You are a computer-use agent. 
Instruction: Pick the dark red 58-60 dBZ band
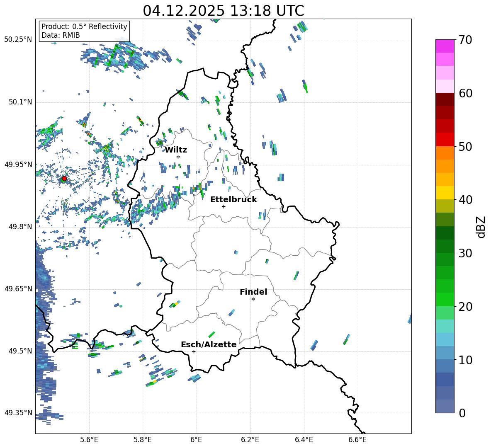[x=445, y=99]
